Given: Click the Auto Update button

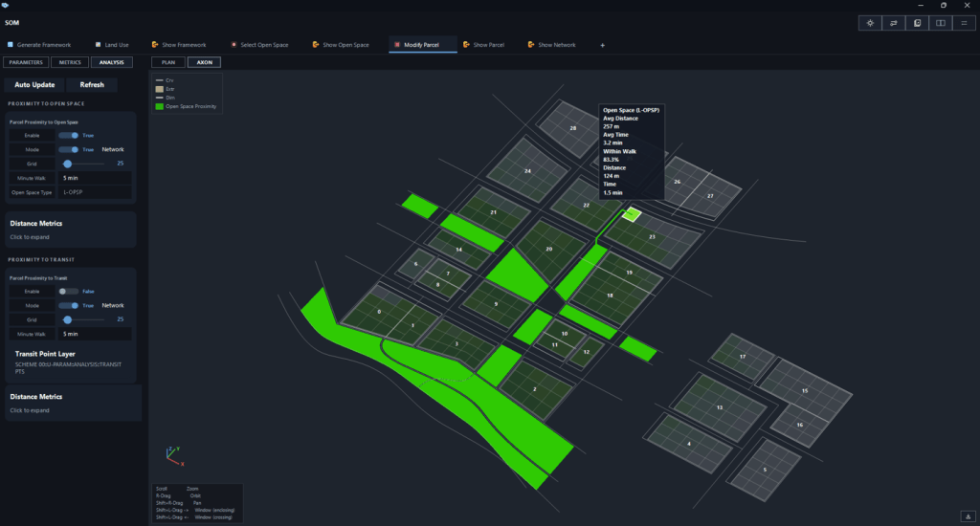Looking at the screenshot, I should pos(34,85).
